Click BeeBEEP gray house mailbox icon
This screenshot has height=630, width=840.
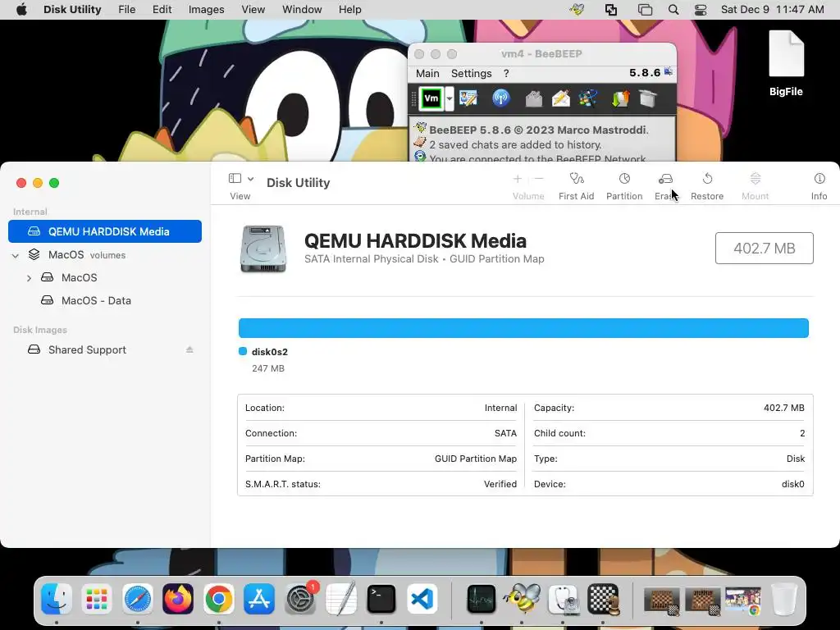533,98
